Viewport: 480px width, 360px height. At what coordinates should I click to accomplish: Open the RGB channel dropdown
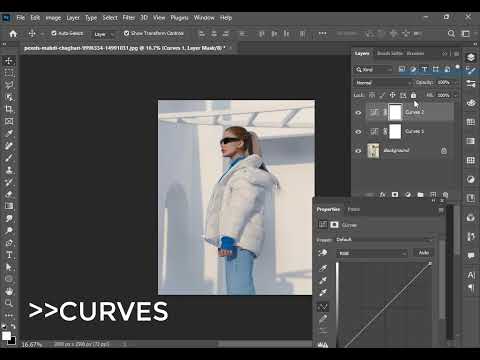click(x=372, y=253)
